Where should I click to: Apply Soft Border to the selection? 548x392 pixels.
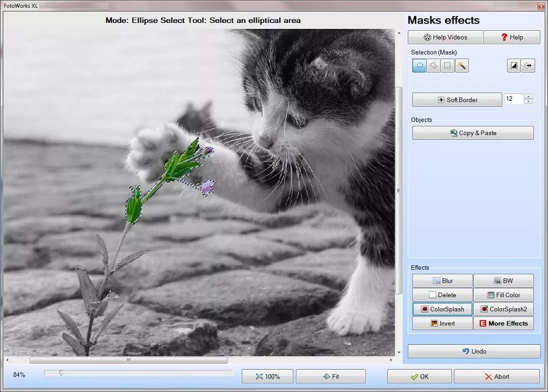point(457,100)
